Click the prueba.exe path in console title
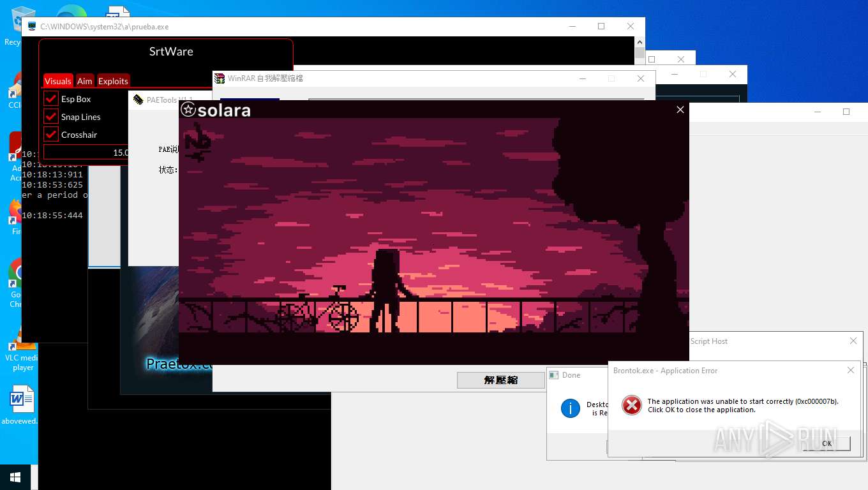The width and height of the screenshot is (868, 490). click(105, 27)
